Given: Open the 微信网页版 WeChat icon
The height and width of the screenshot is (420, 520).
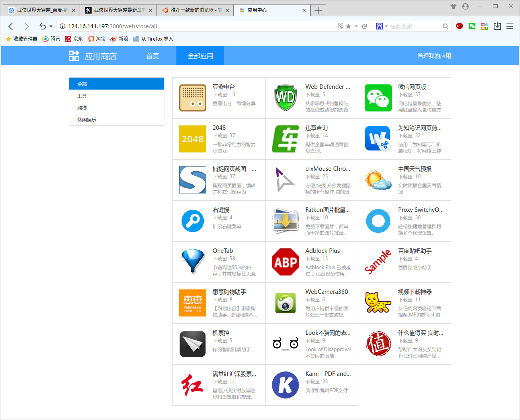Looking at the screenshot, I should pyautogui.click(x=378, y=98).
